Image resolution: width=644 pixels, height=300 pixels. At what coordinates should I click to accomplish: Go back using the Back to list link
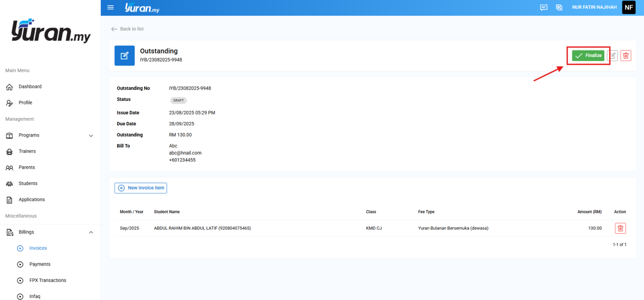pos(127,29)
